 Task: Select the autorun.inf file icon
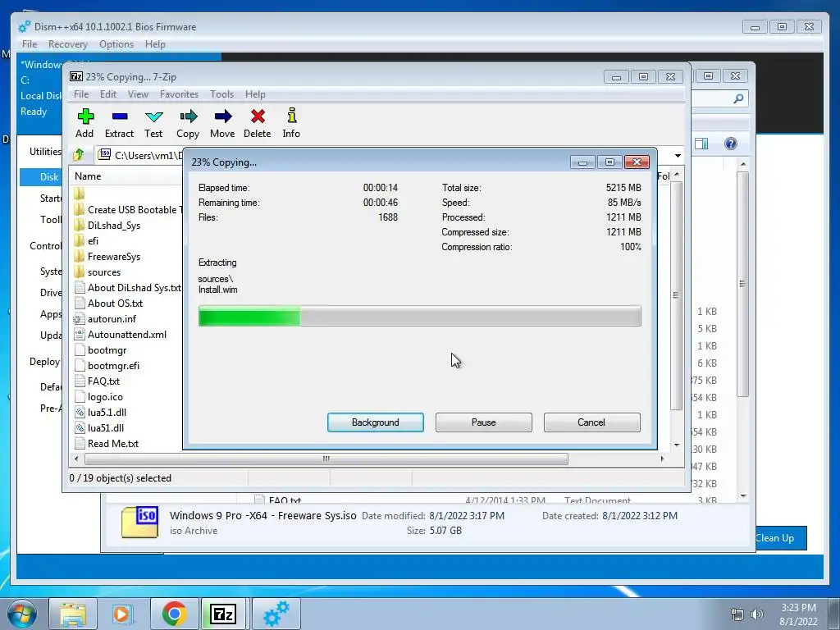(x=80, y=319)
